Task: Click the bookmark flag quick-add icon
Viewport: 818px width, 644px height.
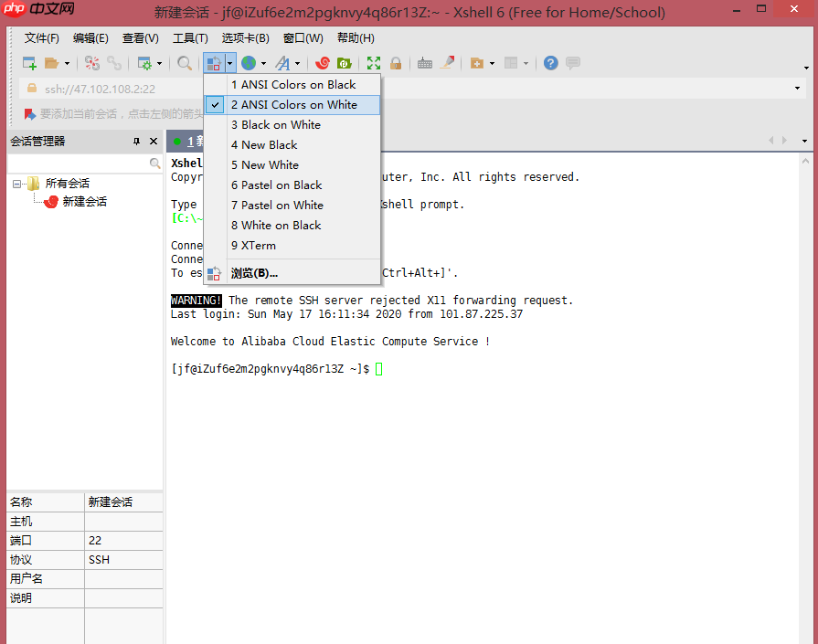Action: 30,113
